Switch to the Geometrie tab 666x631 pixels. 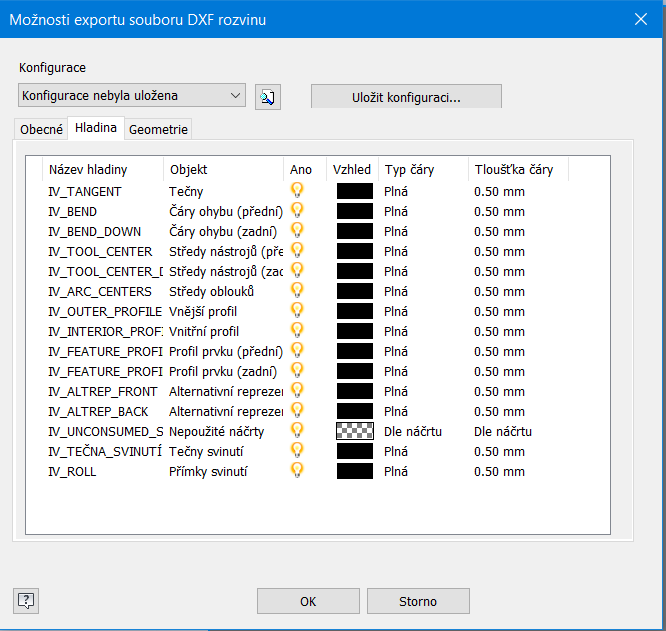[x=158, y=129]
